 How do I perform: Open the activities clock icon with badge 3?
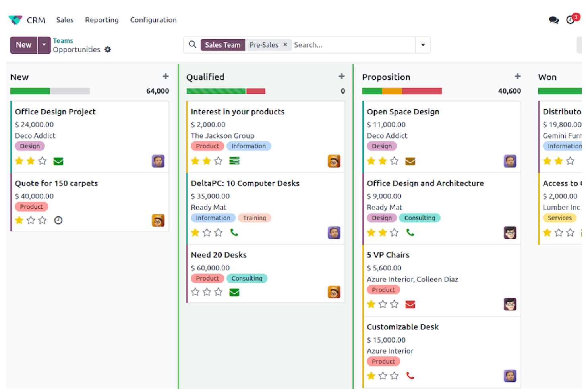click(571, 20)
